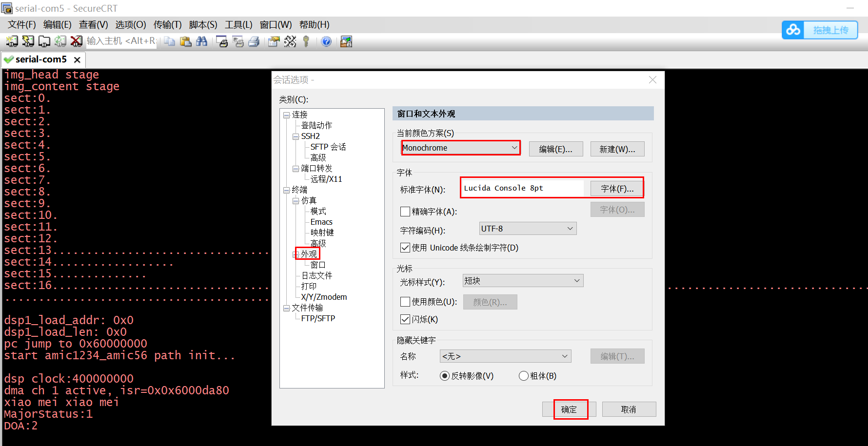Uncheck 精确字体(A) checkbox
The image size is (868, 446).
pyautogui.click(x=405, y=211)
